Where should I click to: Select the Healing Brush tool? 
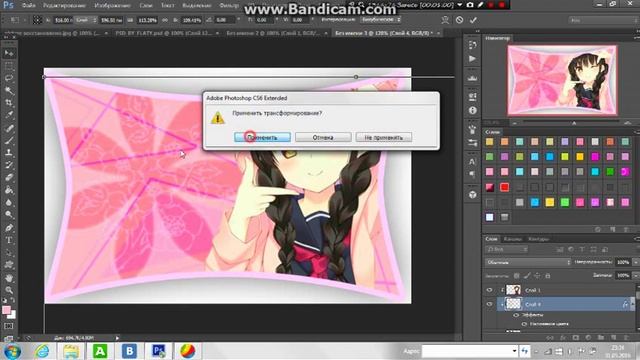click(9, 128)
